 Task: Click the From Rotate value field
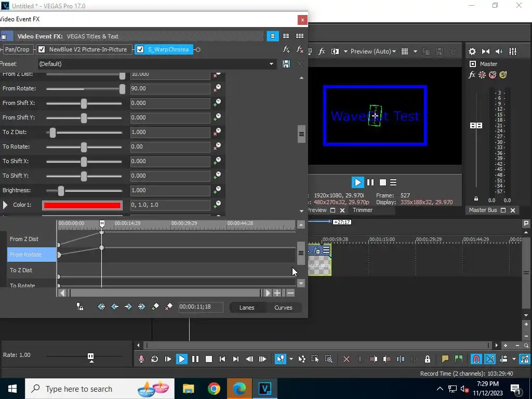(170, 88)
